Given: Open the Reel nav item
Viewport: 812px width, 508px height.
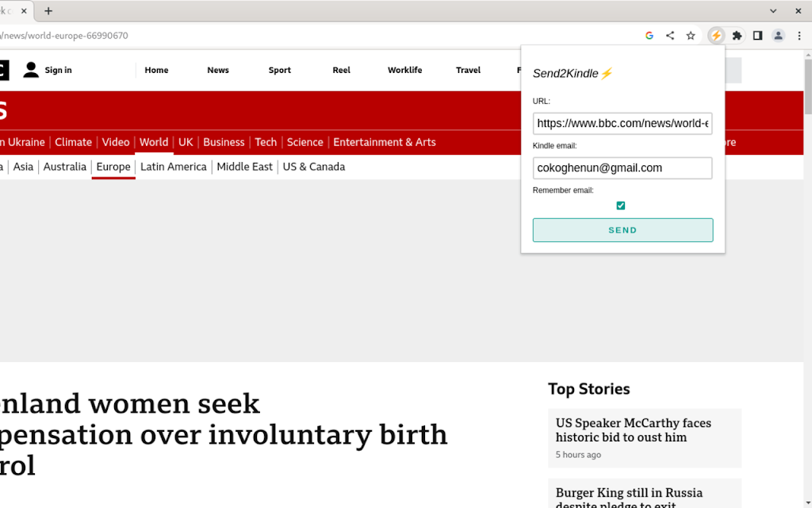Looking at the screenshot, I should point(341,70).
